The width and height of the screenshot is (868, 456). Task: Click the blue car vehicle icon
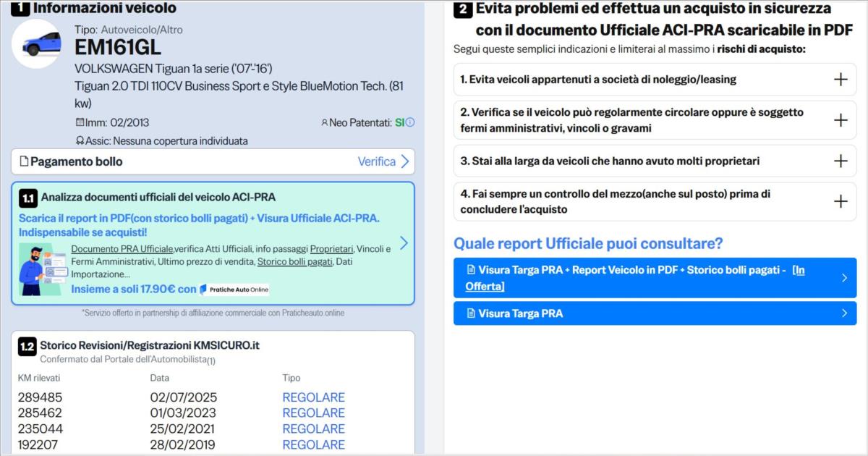coord(37,45)
